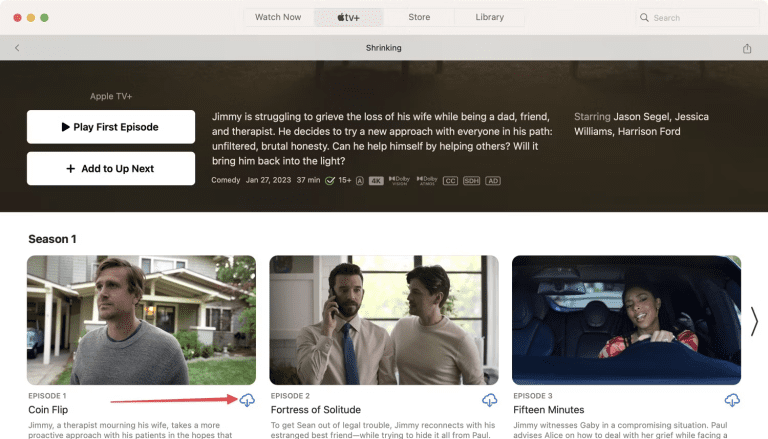Click the Dolby Vision badge

[x=399, y=181]
